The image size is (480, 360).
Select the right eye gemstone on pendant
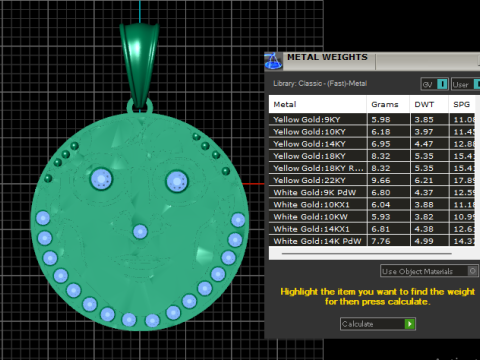177,182
